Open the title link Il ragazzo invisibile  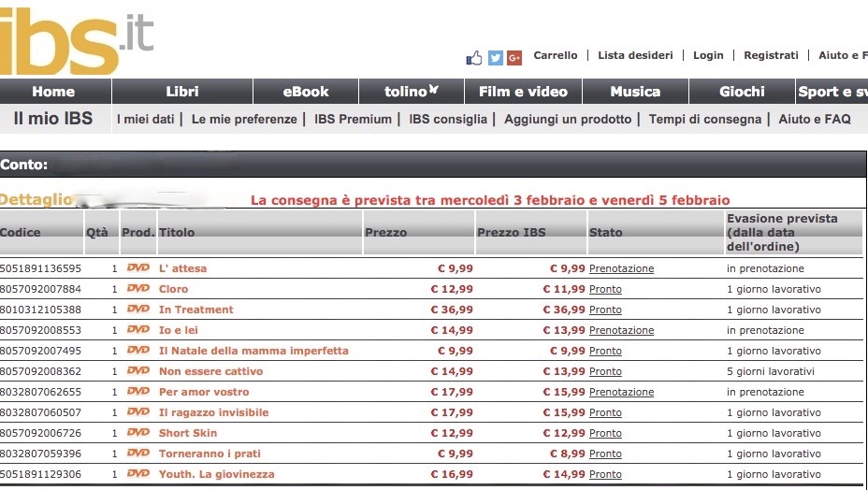pos(213,412)
